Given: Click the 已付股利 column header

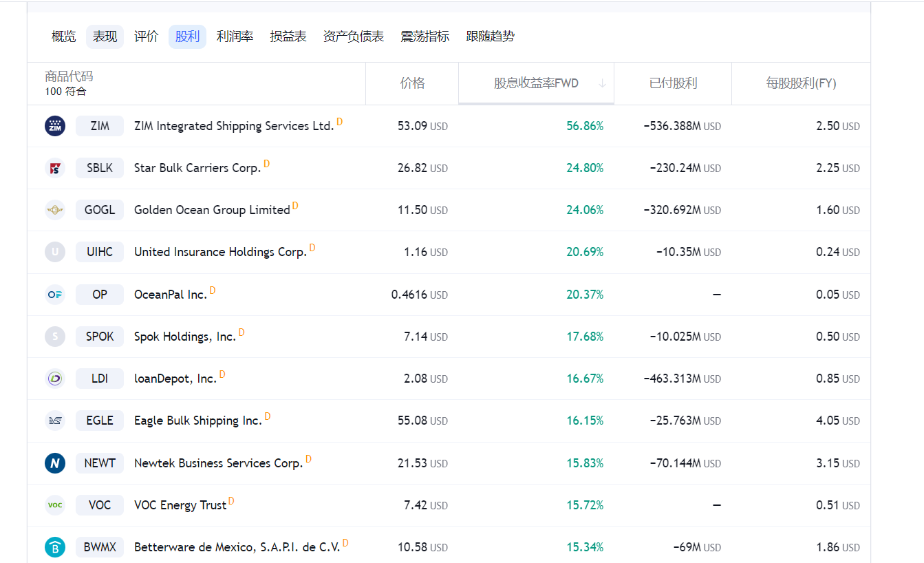Looking at the screenshot, I should [x=672, y=83].
